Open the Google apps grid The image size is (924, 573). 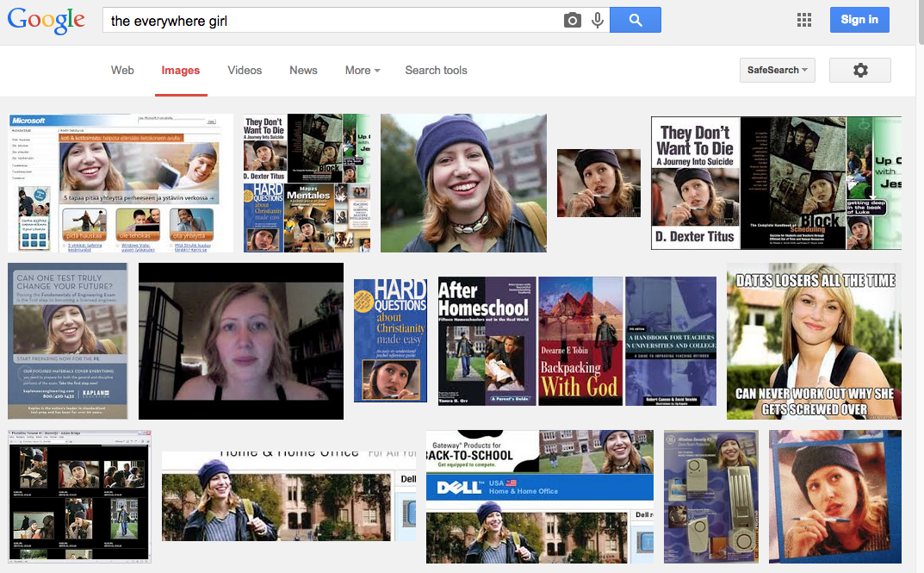803,20
